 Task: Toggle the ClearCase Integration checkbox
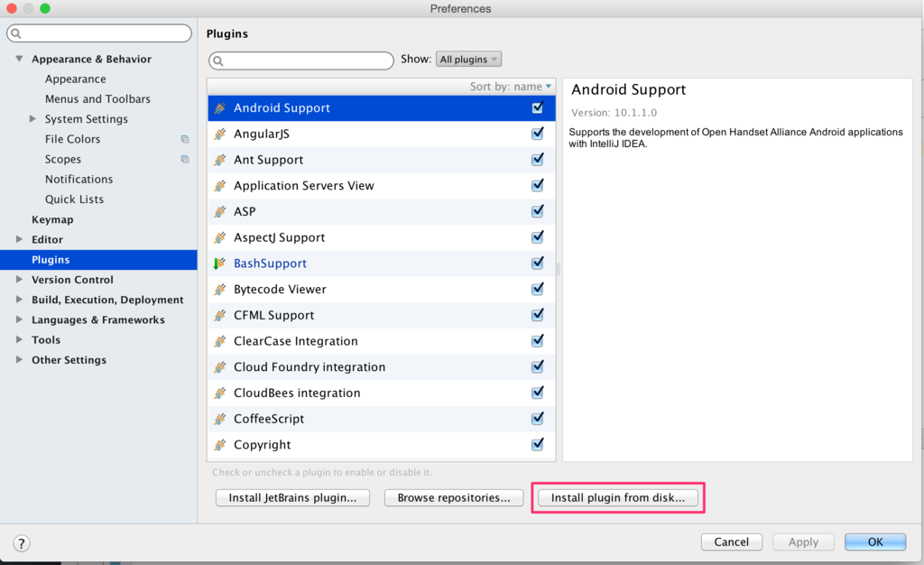tap(538, 341)
